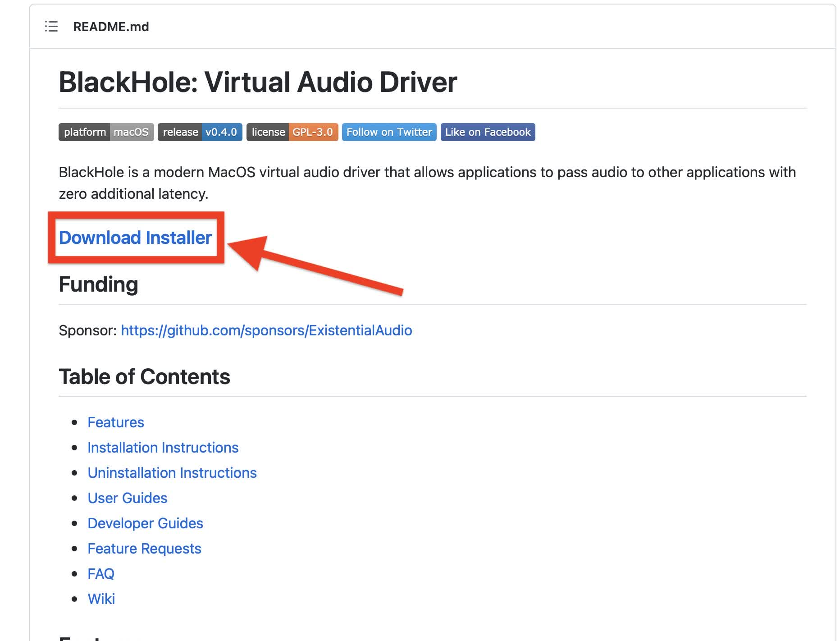
Task: Open the README outline list icon
Action: click(x=51, y=27)
